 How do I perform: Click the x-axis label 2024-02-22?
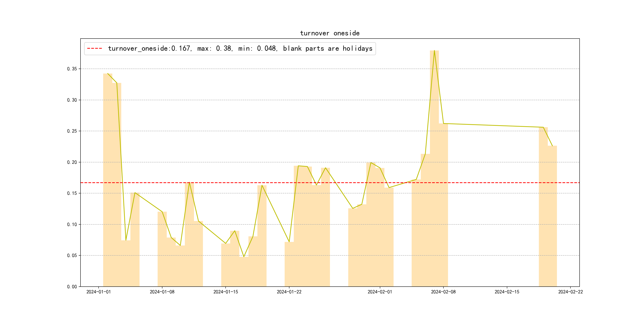pos(570,292)
